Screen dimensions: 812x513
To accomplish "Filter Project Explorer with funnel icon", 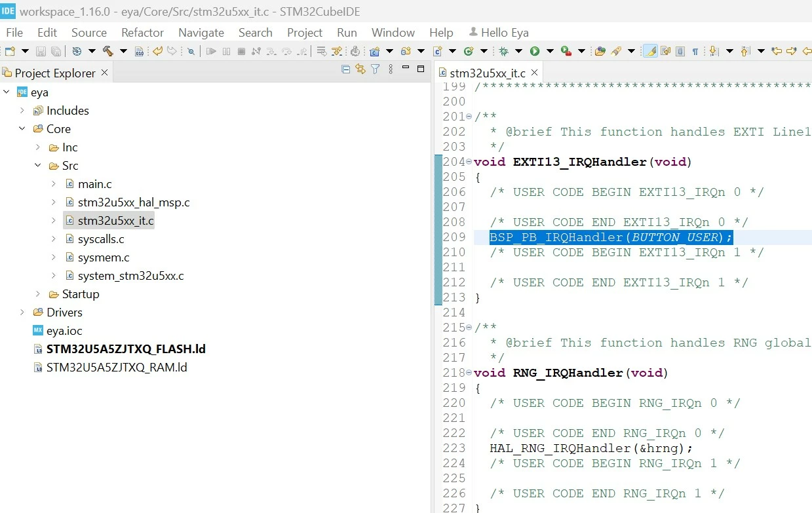I will point(375,69).
